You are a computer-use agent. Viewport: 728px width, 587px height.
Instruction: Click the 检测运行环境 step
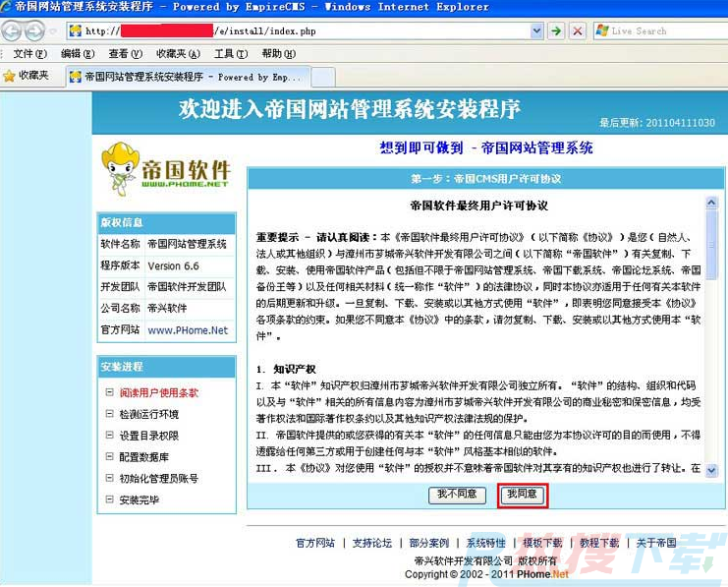[x=149, y=415]
